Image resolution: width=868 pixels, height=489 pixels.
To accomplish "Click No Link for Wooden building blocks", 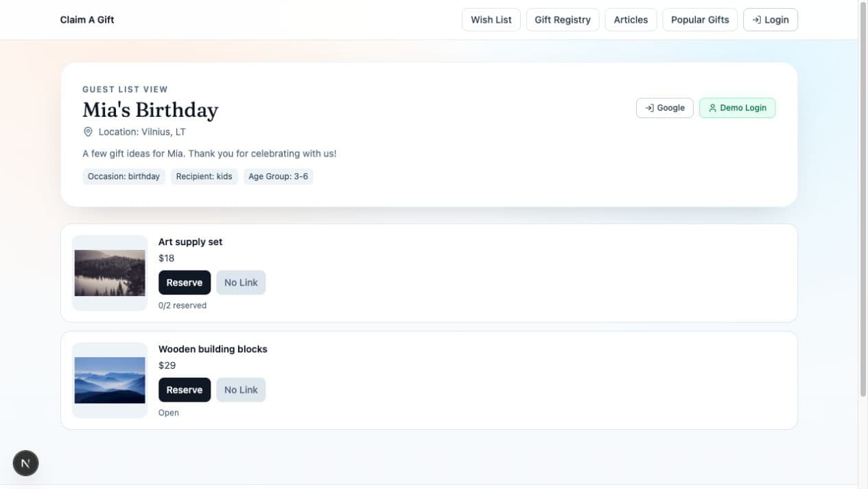I will (241, 389).
